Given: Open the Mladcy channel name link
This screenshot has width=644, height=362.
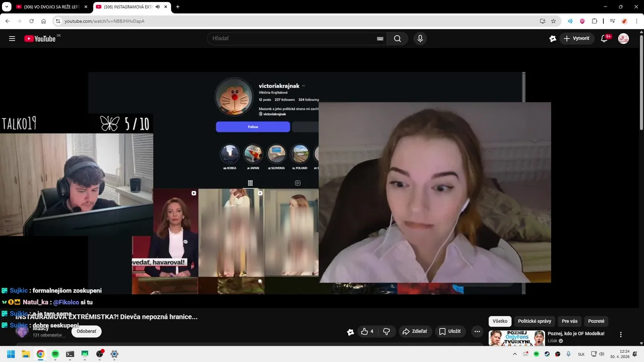Looking at the screenshot, I should (x=40, y=328).
